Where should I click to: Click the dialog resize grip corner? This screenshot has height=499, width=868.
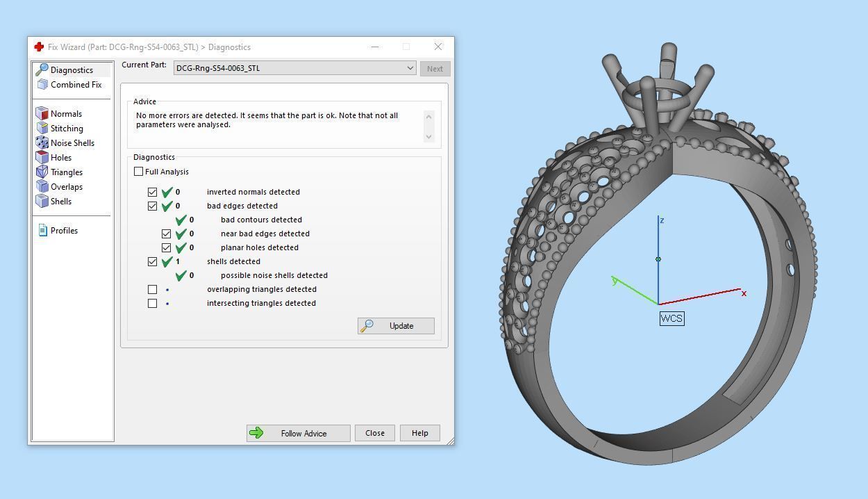pyautogui.click(x=450, y=441)
